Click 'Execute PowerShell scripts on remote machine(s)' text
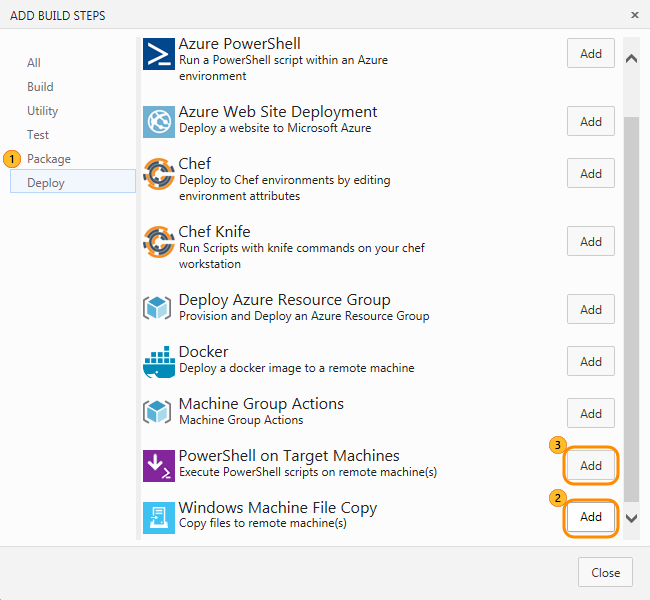This screenshot has height=600, width=650. (308, 472)
